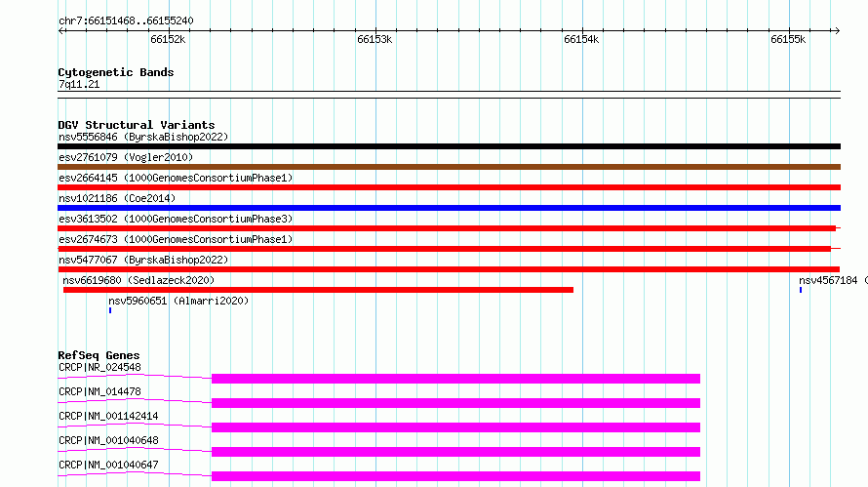The image size is (868, 487).
Task: Click the 66153k ruler tick label
Action: [375, 39]
